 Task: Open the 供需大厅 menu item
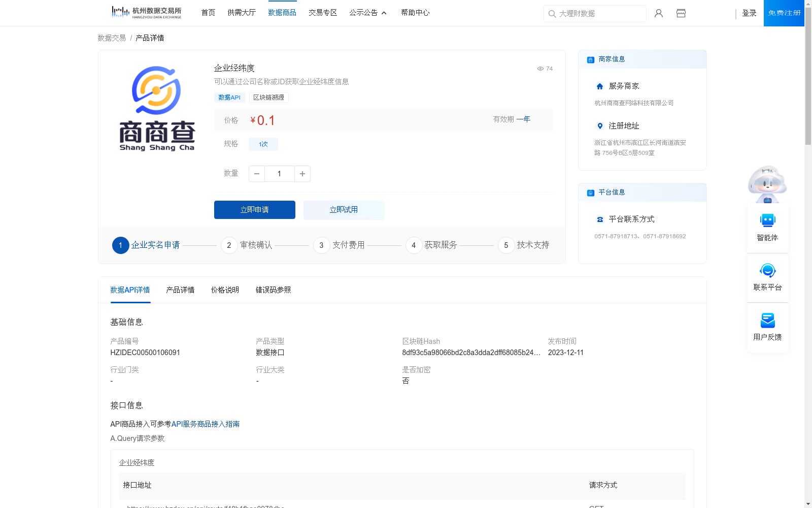[242, 13]
